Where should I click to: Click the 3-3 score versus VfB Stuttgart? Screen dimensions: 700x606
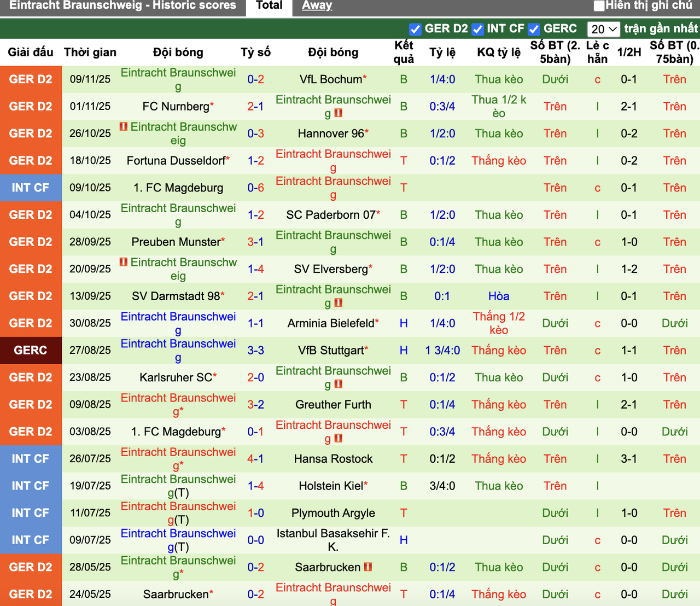pos(255,351)
